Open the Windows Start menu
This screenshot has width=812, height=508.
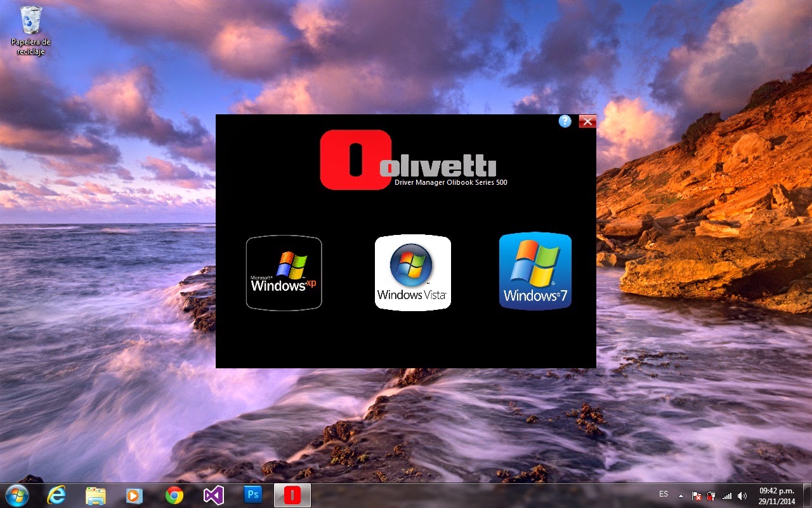coord(17,495)
